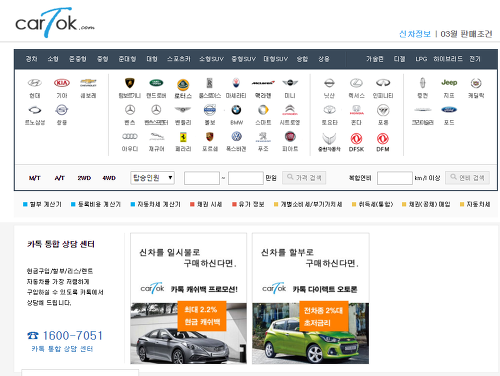Filter by 하이브리드 fuel tab
The image size is (500, 376).
(x=448, y=59)
